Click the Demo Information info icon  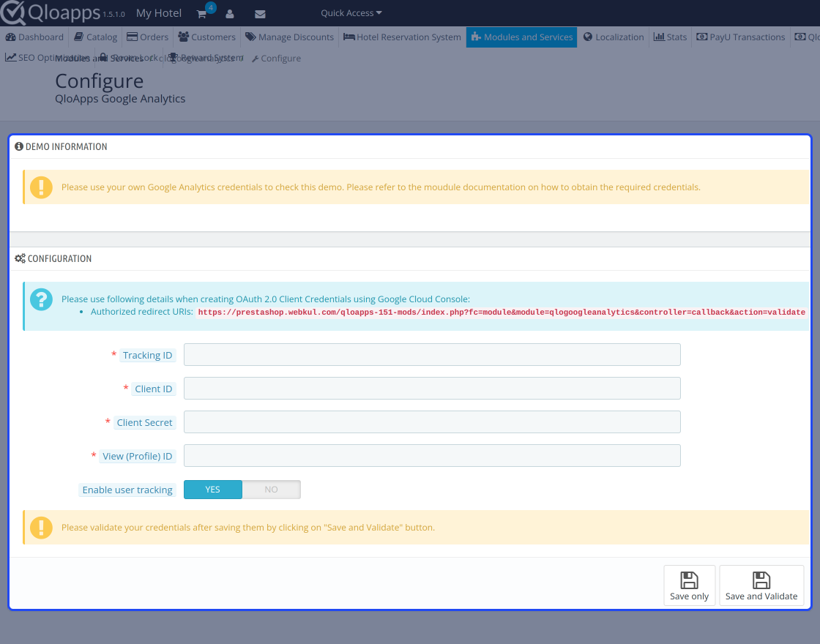point(19,146)
